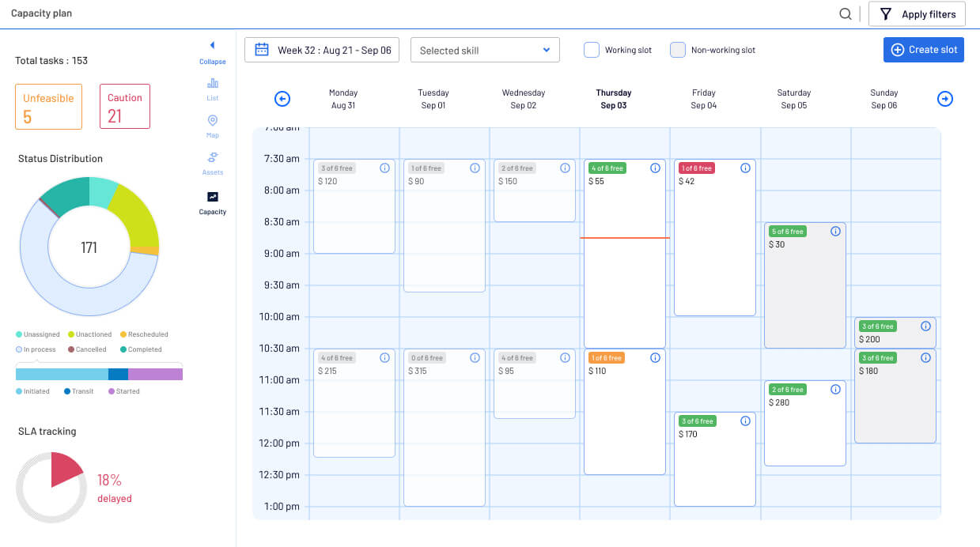Image resolution: width=980 pixels, height=547 pixels.
Task: Click the '5 of 6 free' badge
Action: (x=787, y=232)
